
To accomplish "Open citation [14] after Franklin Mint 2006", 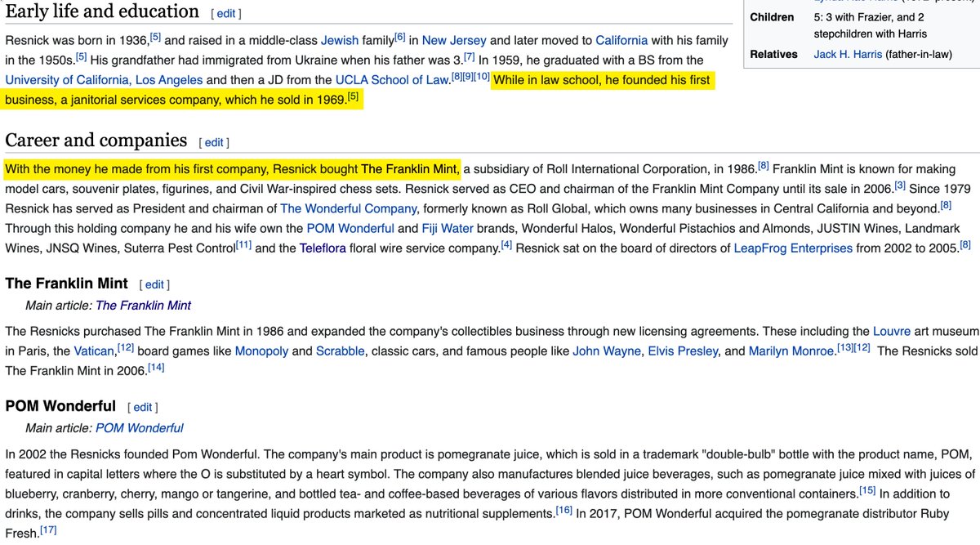I will click(156, 368).
